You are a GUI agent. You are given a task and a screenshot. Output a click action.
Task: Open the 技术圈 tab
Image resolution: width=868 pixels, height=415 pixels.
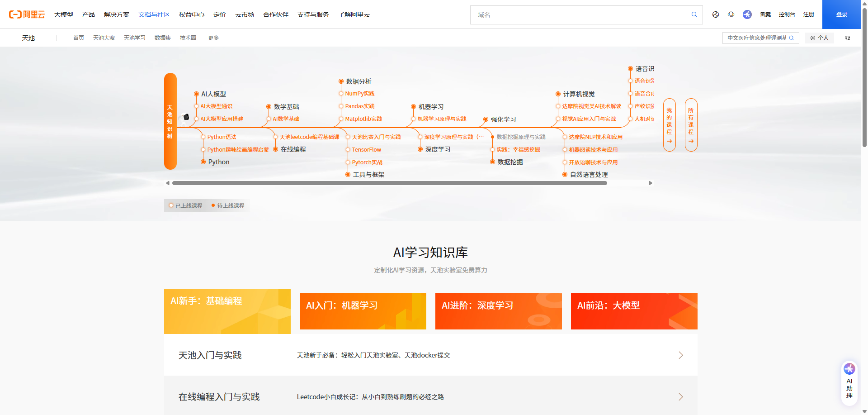(188, 38)
